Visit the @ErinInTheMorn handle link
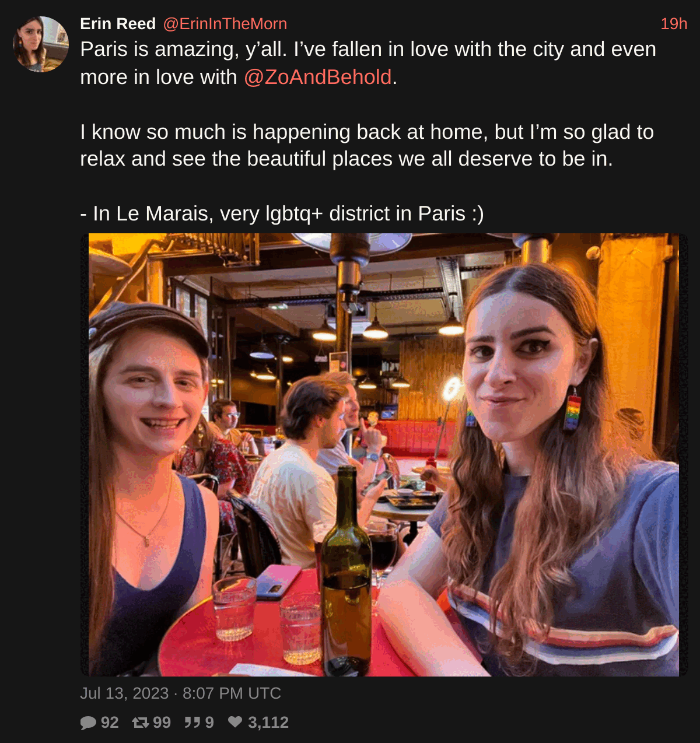 pos(225,24)
